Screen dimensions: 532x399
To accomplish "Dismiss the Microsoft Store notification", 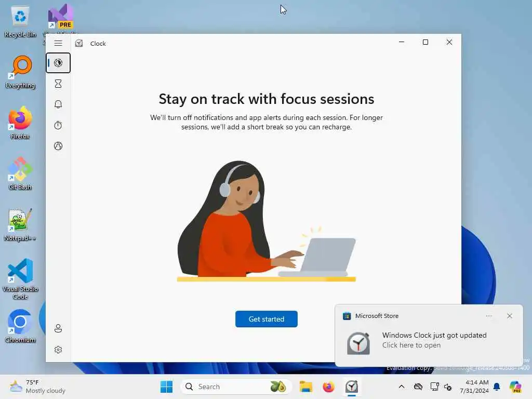I will tap(509, 316).
